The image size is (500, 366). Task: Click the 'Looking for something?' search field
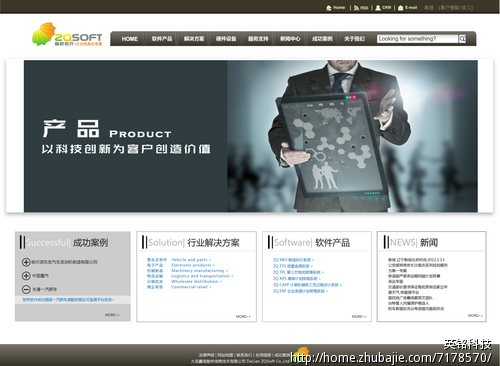click(x=418, y=39)
